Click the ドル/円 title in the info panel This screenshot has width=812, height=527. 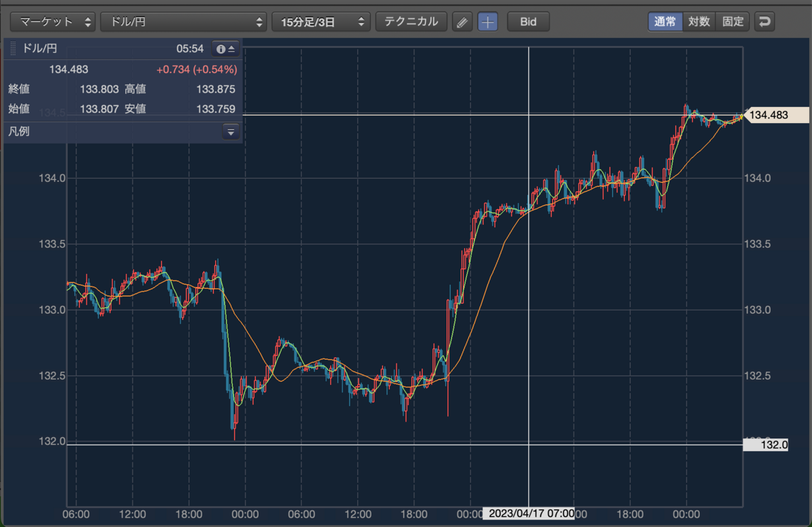coord(41,49)
